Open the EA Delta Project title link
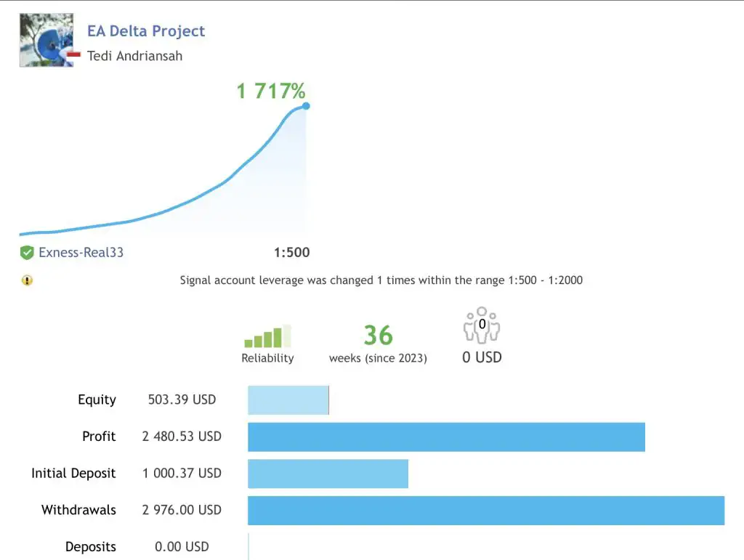744x560 pixels. point(146,31)
